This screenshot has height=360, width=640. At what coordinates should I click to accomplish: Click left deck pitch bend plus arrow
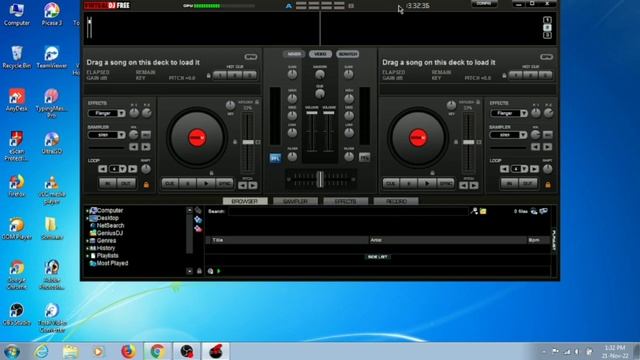253,186
